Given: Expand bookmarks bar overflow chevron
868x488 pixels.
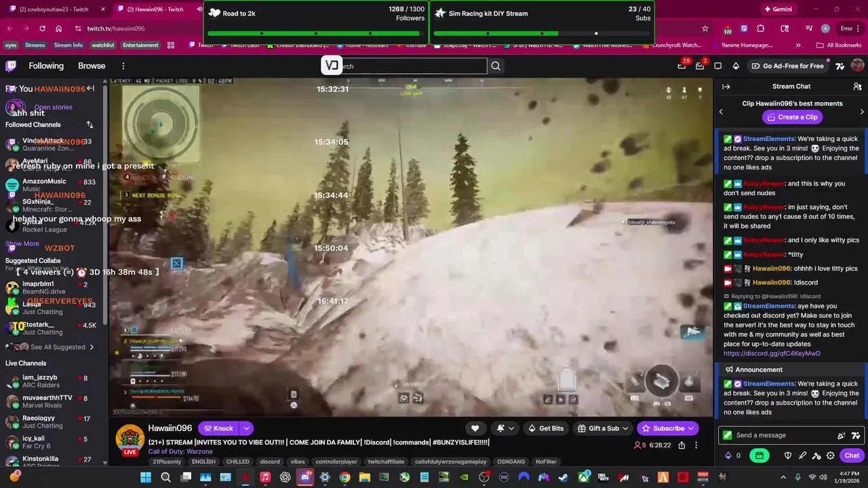Looking at the screenshot, I should point(797,45).
